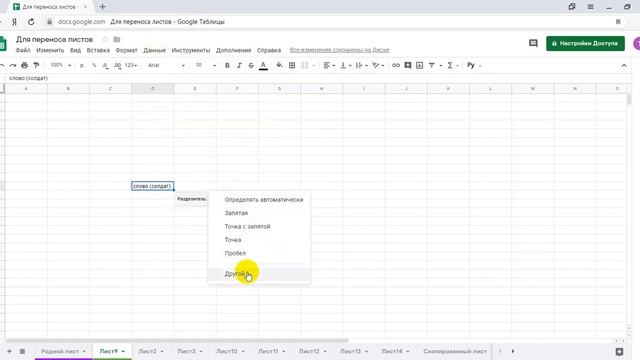Select the paint format tool
Screen dimensions: 640x360
point(36,65)
